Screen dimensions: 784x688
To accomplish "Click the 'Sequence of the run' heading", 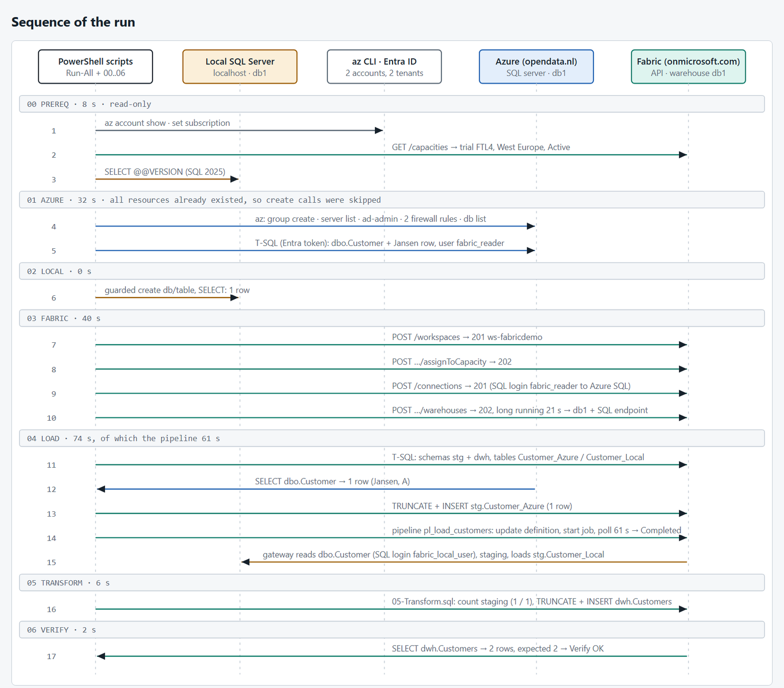I will coord(73,22).
